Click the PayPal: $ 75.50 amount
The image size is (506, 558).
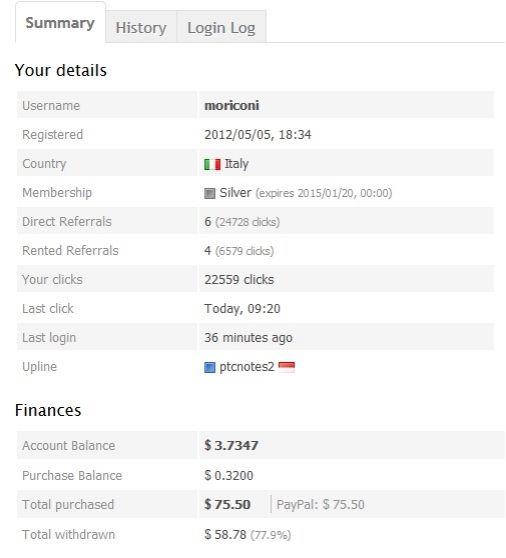click(320, 505)
